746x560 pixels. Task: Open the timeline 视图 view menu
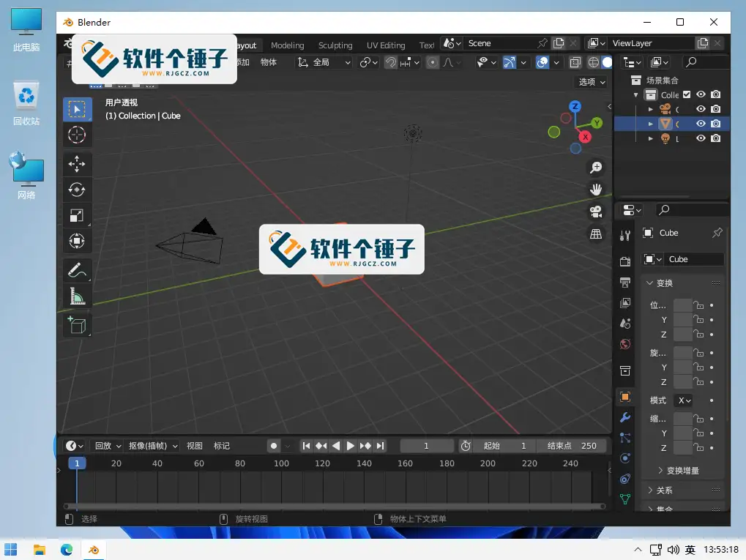point(194,446)
